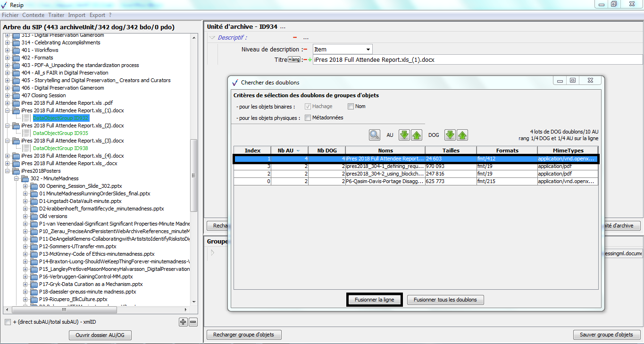Viewport: 644px width, 344px height.
Task: Go to previous AU with up arrow
Action: click(416, 135)
